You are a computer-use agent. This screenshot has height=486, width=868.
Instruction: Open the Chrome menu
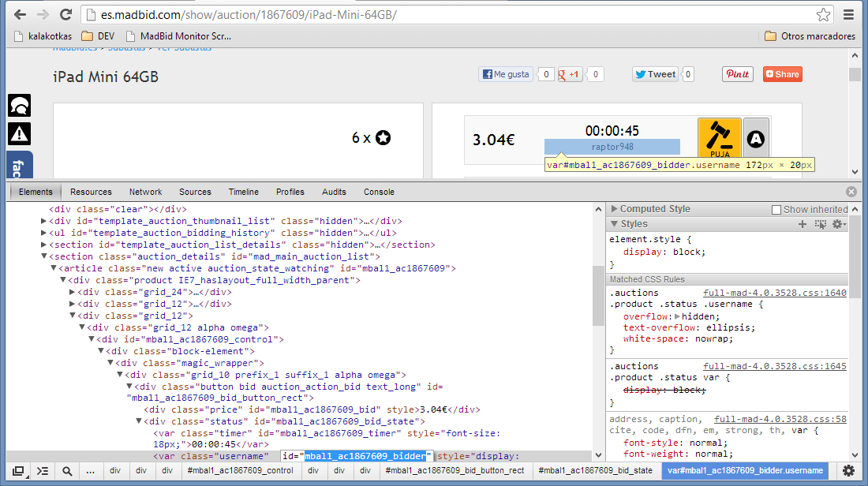pos(848,15)
